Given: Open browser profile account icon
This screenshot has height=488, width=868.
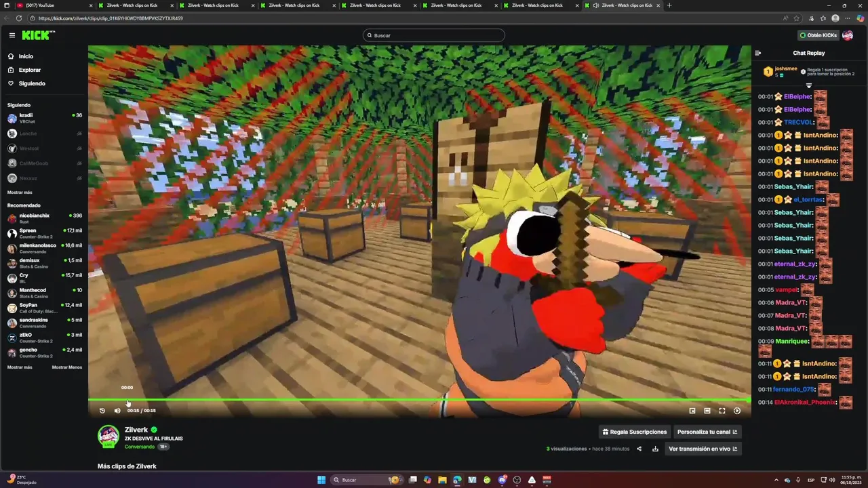Looking at the screenshot, I should pyautogui.click(x=835, y=18).
